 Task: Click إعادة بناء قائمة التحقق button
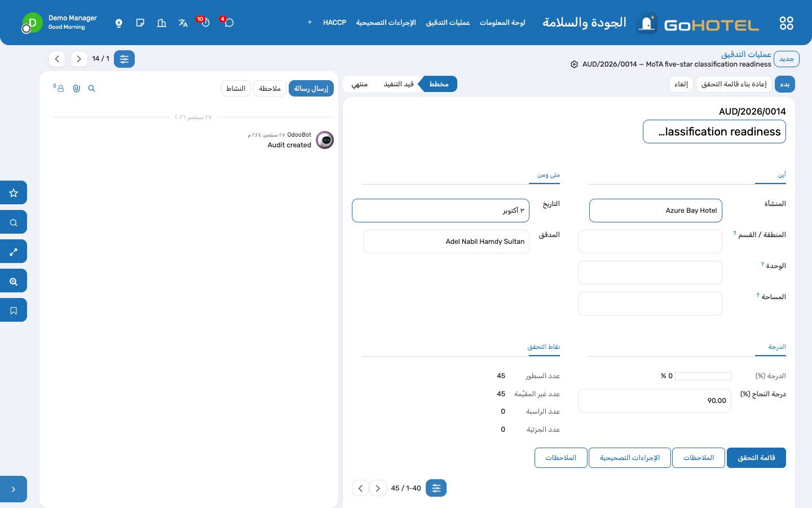[734, 84]
